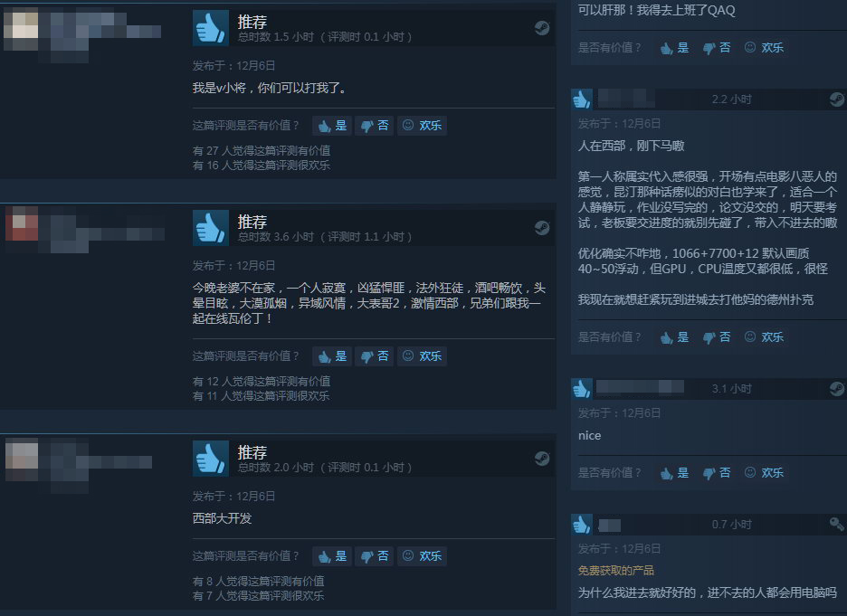Image resolution: width=847 pixels, height=616 pixels.
Task: Open the avatar of the v小将 reviewer
Action: tap(22, 29)
